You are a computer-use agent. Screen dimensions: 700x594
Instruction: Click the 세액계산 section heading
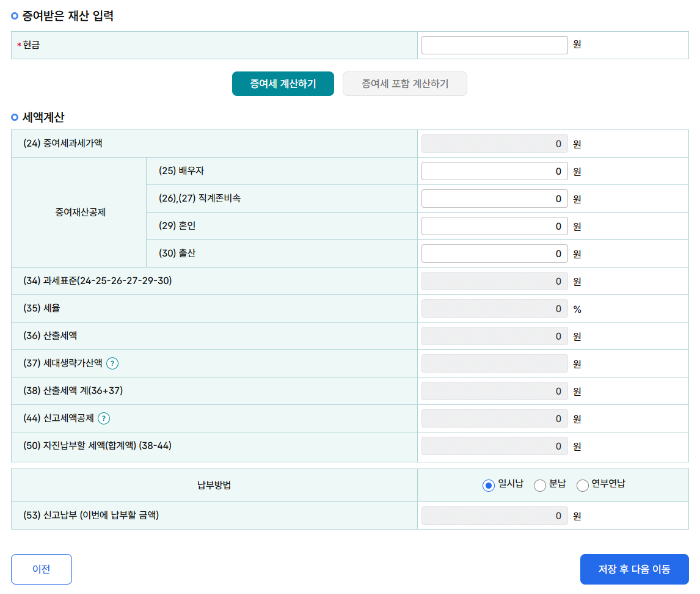(43, 117)
